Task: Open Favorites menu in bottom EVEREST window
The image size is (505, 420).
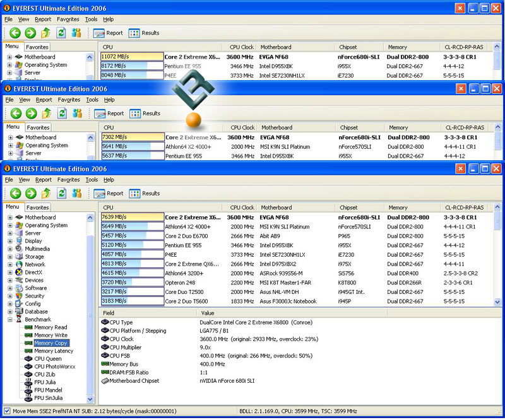Action: point(68,180)
